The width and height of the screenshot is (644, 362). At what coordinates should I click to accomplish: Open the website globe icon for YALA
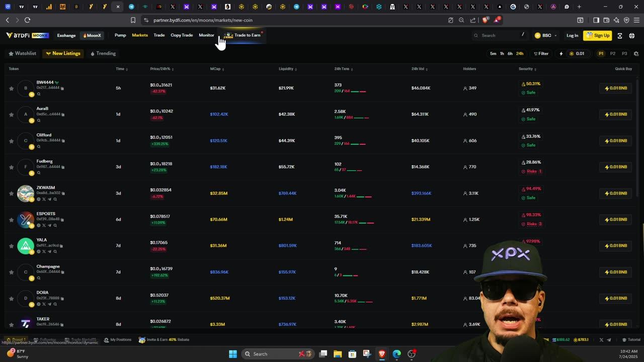[38, 251]
